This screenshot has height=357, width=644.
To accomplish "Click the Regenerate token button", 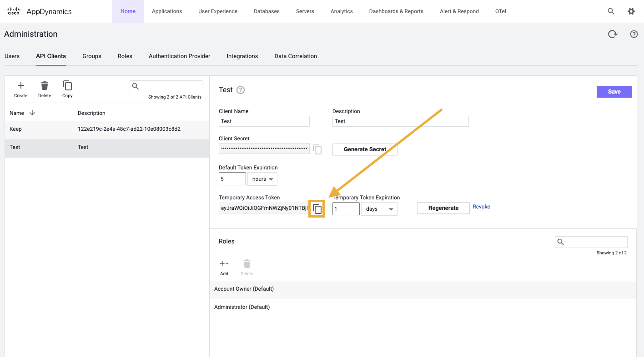I will pos(443,208).
